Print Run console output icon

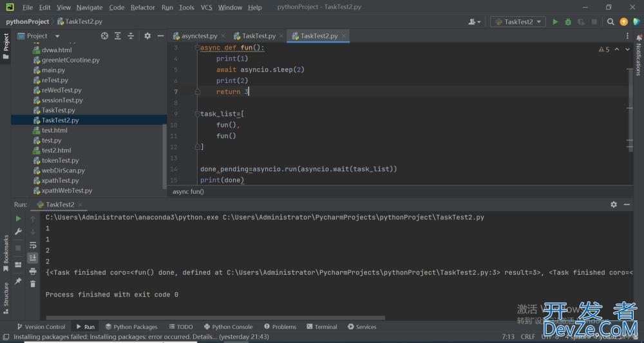tap(33, 271)
